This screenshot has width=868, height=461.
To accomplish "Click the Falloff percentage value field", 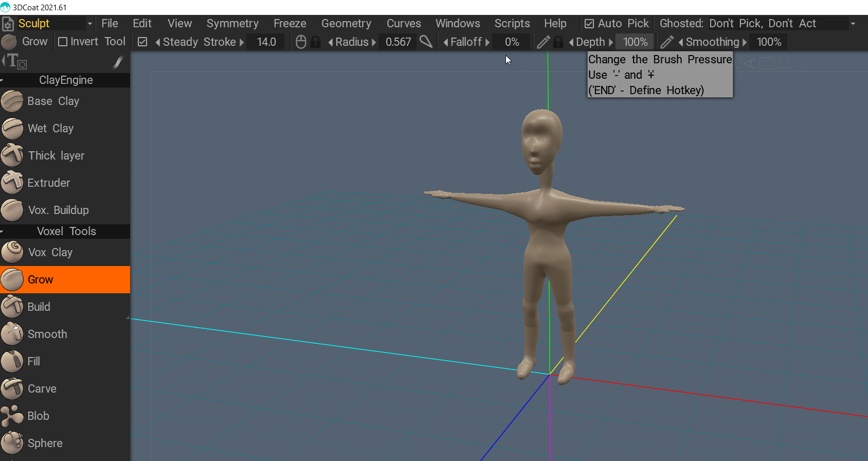I will 512,42.
